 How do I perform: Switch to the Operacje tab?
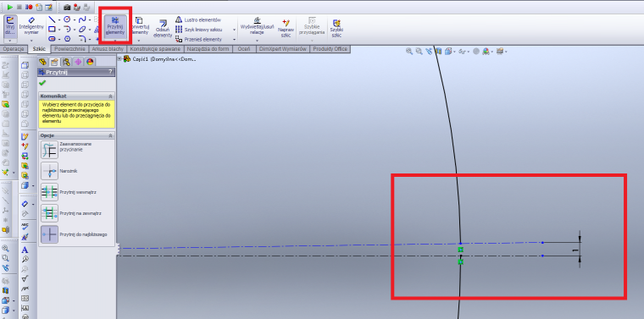tap(14, 49)
